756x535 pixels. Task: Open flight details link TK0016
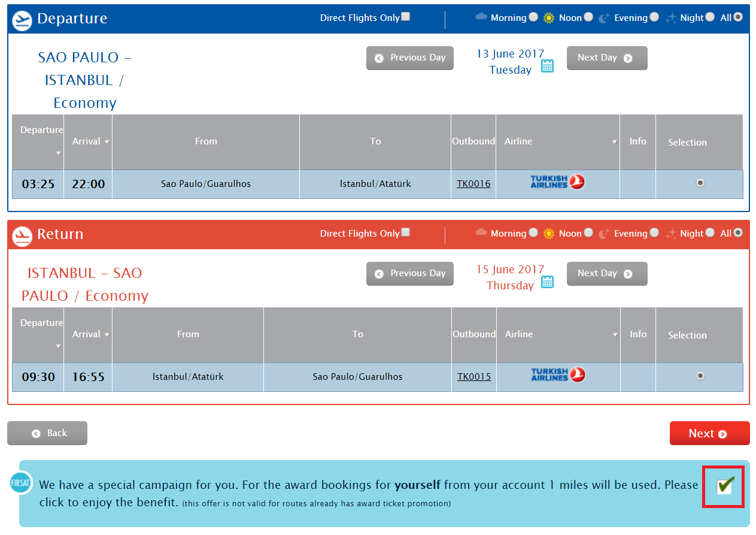473,184
